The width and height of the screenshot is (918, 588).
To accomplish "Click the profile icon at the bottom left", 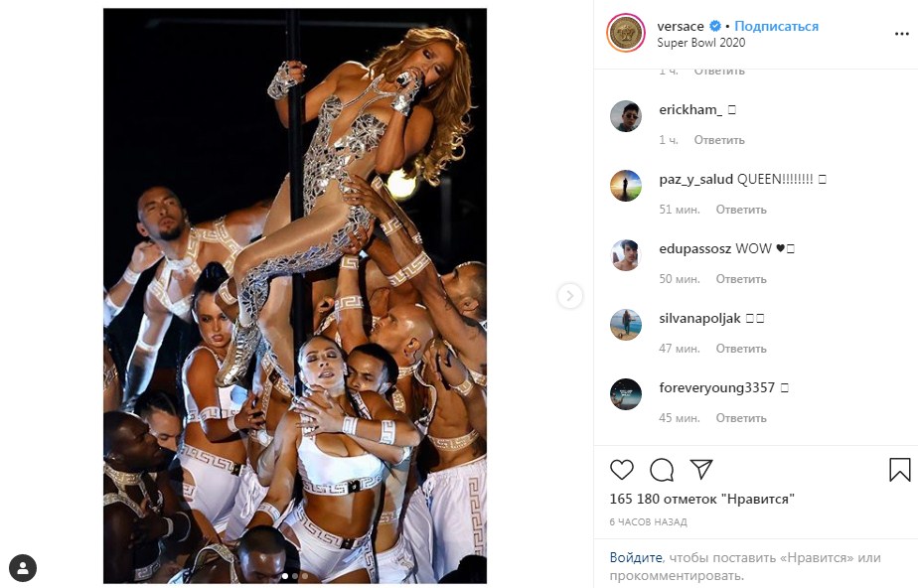I will tap(23, 568).
